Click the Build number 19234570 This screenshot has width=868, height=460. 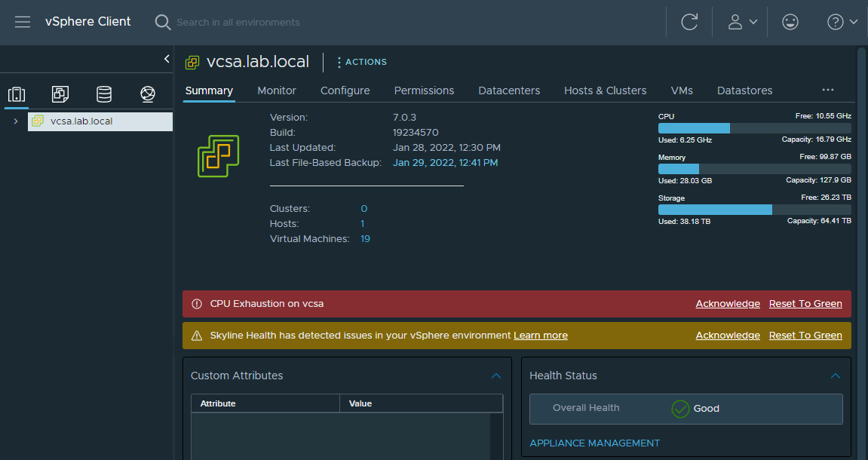[416, 133]
